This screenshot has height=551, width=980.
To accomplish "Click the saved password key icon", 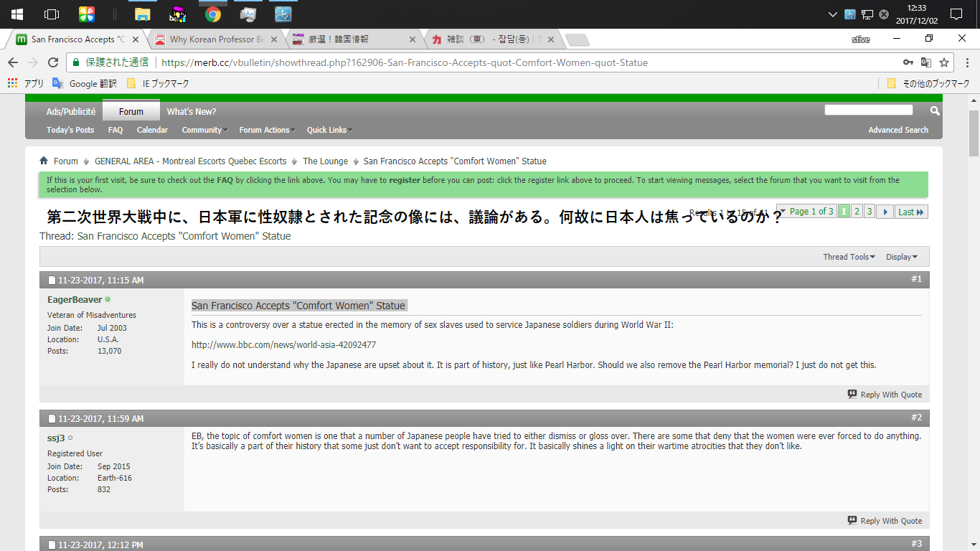I will tap(908, 62).
